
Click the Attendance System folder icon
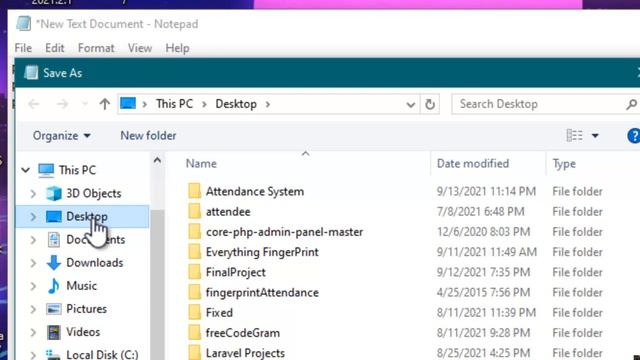195,191
